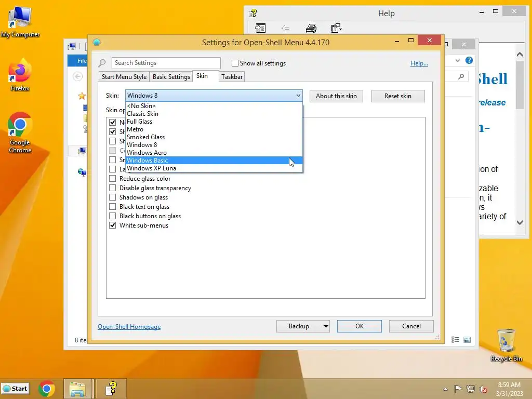Open the Recycle Bin icon
The height and width of the screenshot is (399, 532).
[x=506, y=345]
